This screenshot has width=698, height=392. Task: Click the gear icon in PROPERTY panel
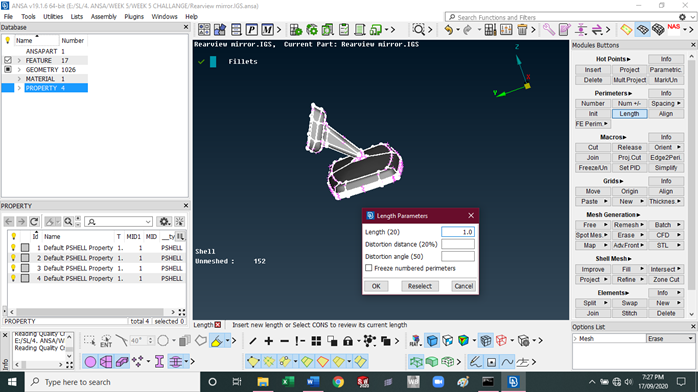click(x=164, y=222)
